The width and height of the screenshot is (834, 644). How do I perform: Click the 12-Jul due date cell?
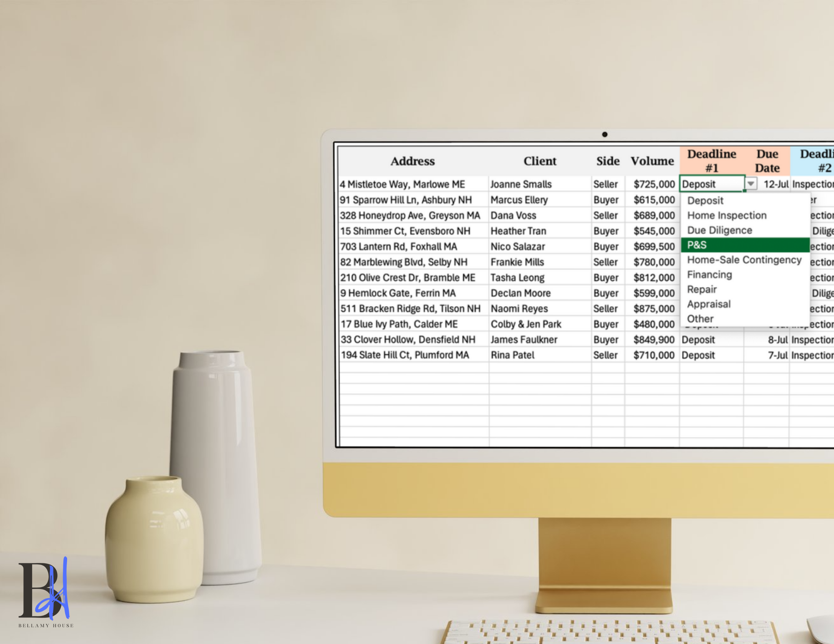tap(775, 184)
